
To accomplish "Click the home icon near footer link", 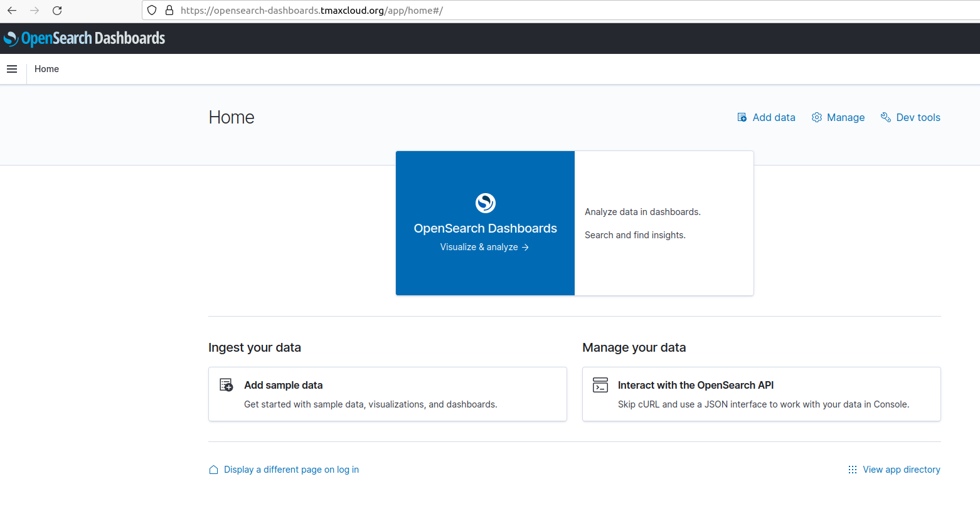I will [213, 470].
